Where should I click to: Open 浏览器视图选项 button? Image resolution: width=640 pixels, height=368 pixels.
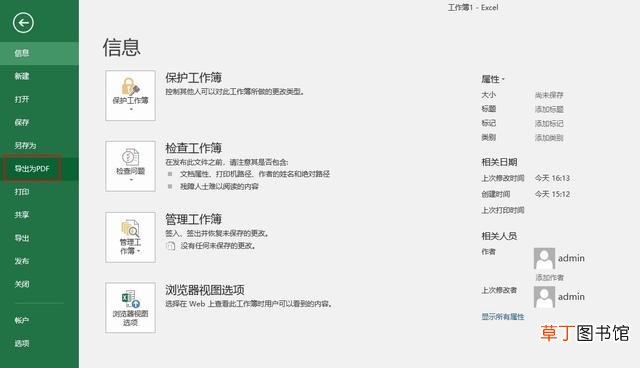click(130, 308)
